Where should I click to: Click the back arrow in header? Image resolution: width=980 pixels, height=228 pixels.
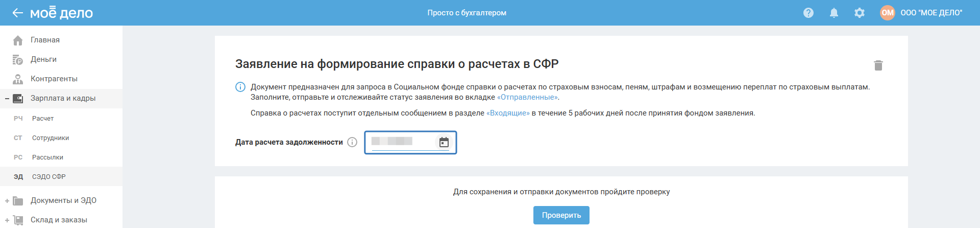tap(18, 13)
